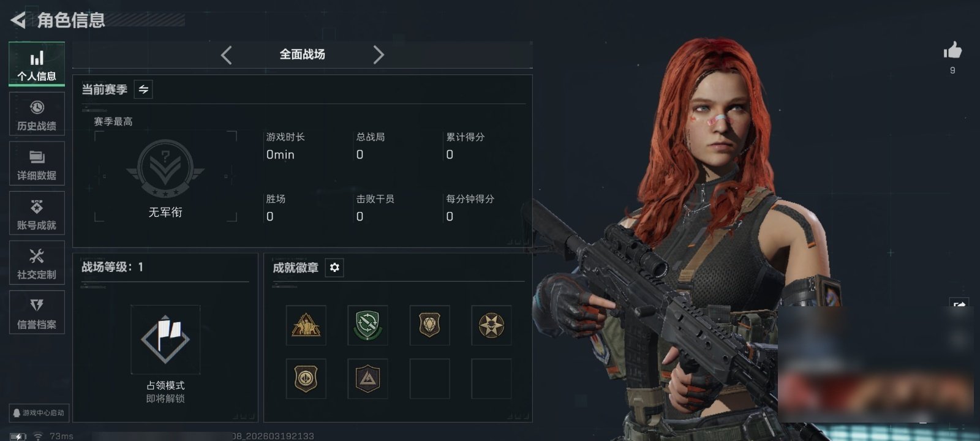Image resolution: width=980 pixels, height=441 pixels.
Task: Click the 无军衔 rank emblem
Action: coord(165,169)
